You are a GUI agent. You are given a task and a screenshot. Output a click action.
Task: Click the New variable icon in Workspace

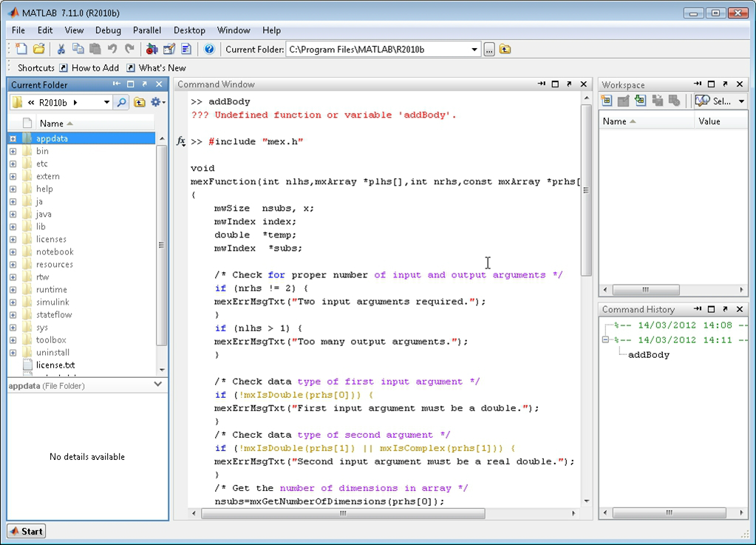(x=606, y=101)
